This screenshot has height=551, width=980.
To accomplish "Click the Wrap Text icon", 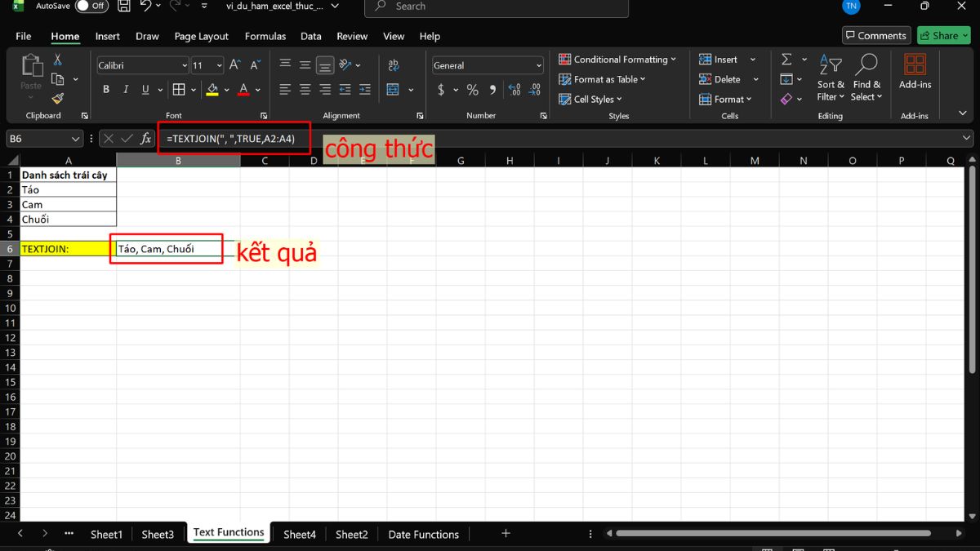I will 393,65.
